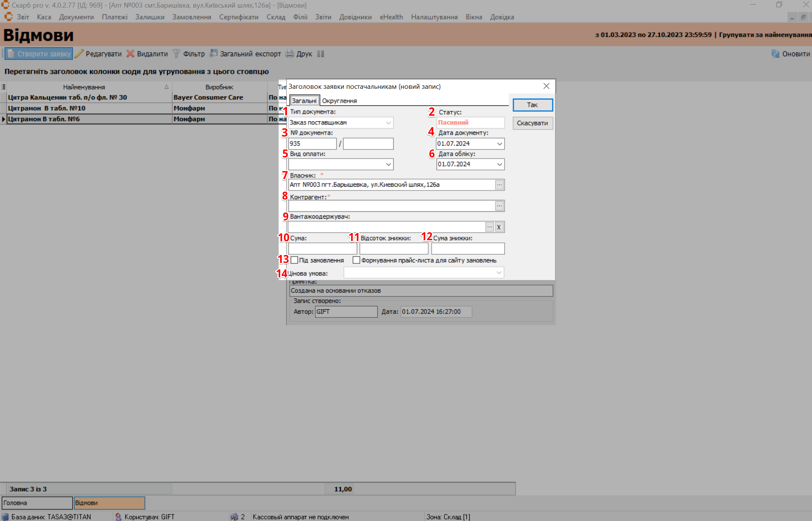Click the Редагувати pencil icon

pyautogui.click(x=79, y=54)
